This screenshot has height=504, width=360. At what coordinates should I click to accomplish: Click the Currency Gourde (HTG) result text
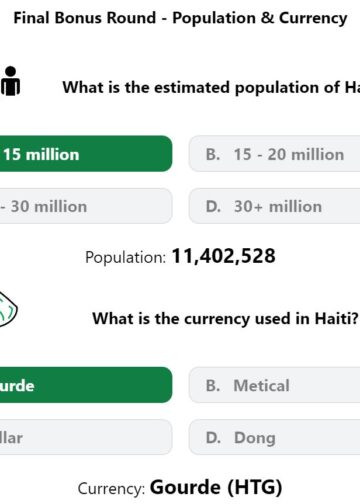point(180,487)
